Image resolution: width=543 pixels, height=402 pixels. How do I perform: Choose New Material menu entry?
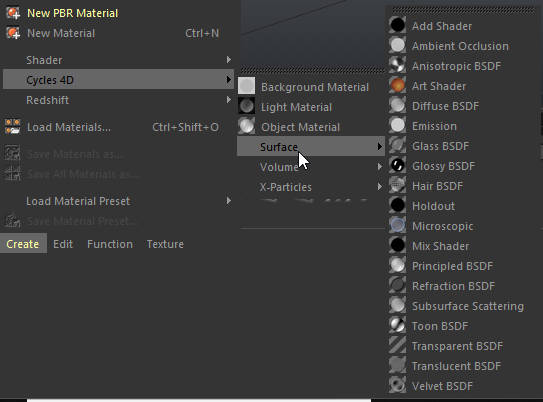[118, 33]
